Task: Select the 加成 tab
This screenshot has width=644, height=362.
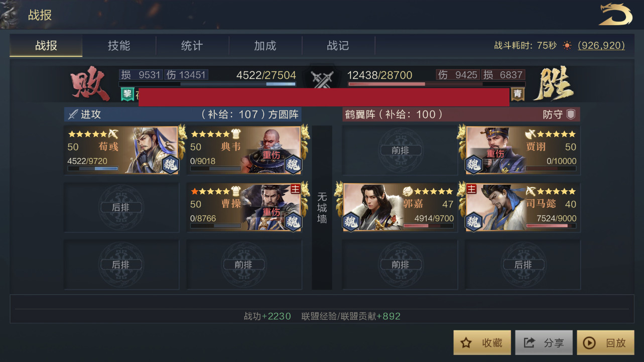Action: (x=265, y=46)
